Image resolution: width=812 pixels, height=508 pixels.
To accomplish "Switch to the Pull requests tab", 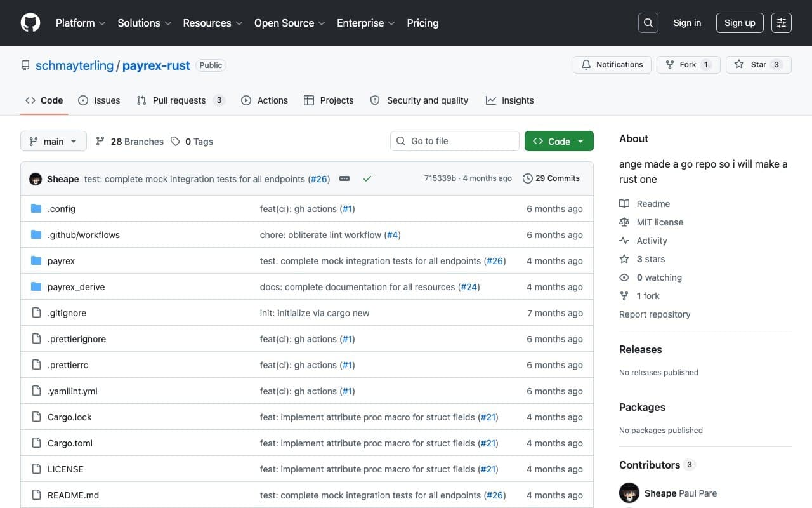I will tap(181, 100).
